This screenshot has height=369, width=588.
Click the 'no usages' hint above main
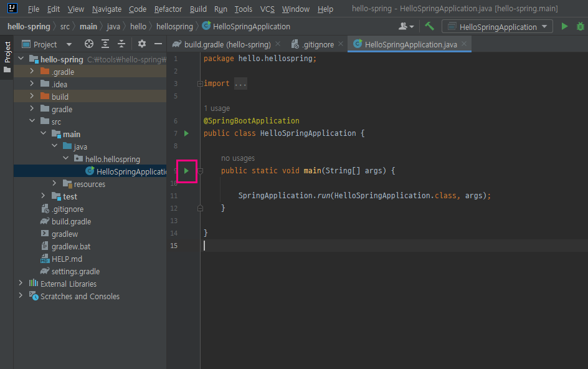[x=238, y=158]
